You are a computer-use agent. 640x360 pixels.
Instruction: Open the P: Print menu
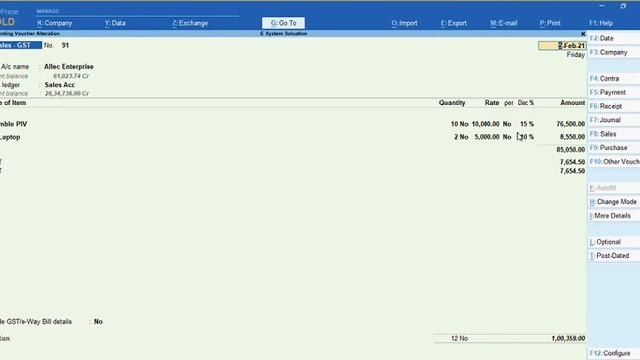click(550, 23)
